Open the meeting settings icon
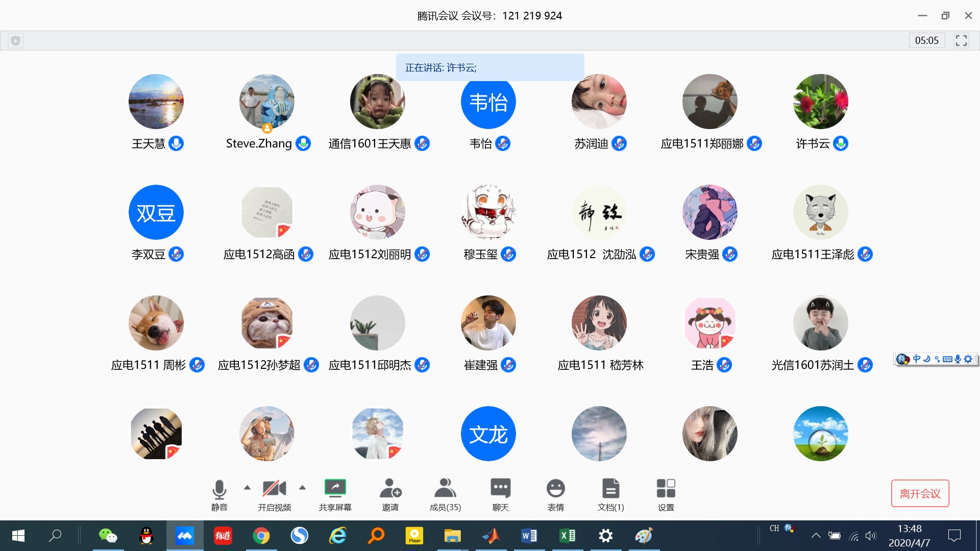Image resolution: width=980 pixels, height=551 pixels. [666, 489]
